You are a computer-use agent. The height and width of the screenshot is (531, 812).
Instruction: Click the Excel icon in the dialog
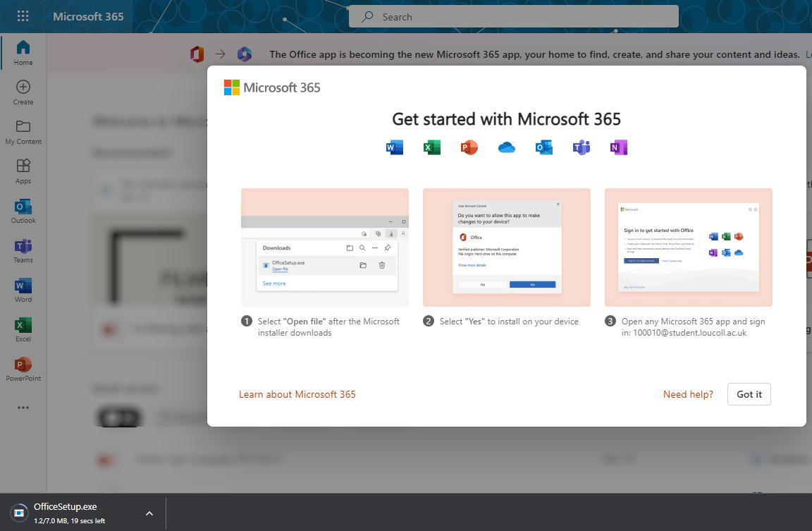pyautogui.click(x=432, y=147)
